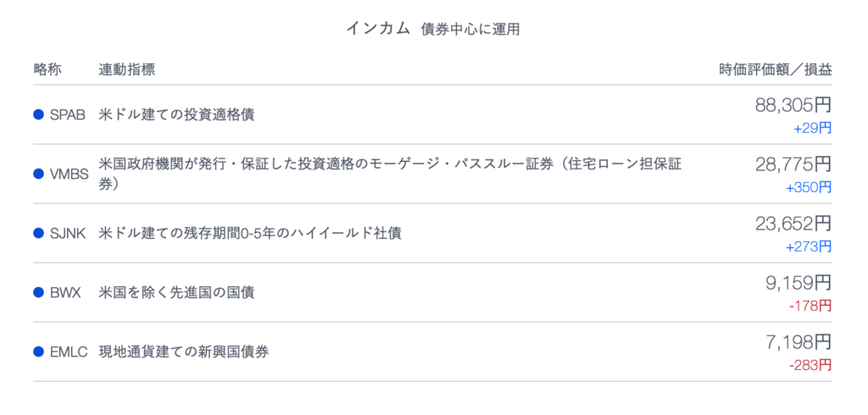Click the blue dot beside SPAB

tap(38, 114)
